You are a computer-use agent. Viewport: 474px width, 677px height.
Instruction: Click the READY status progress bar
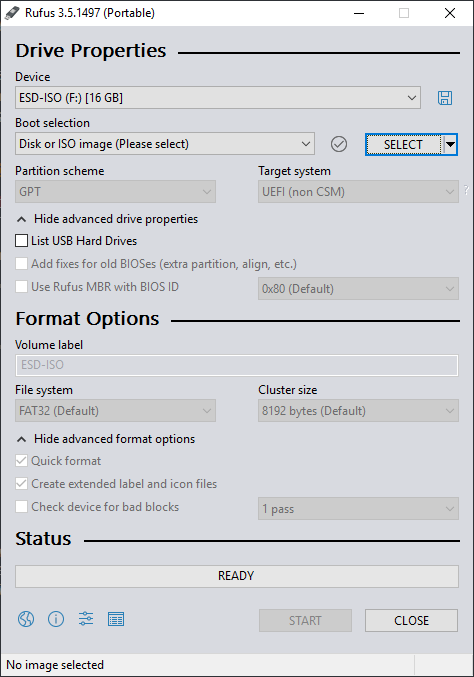237,576
